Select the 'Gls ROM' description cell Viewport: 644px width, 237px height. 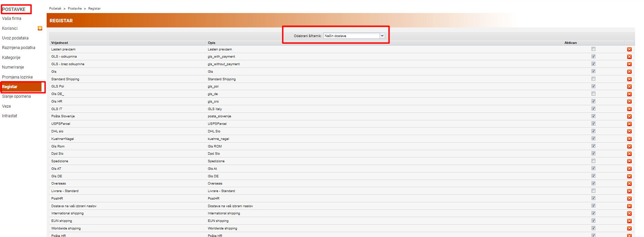[x=215, y=146]
